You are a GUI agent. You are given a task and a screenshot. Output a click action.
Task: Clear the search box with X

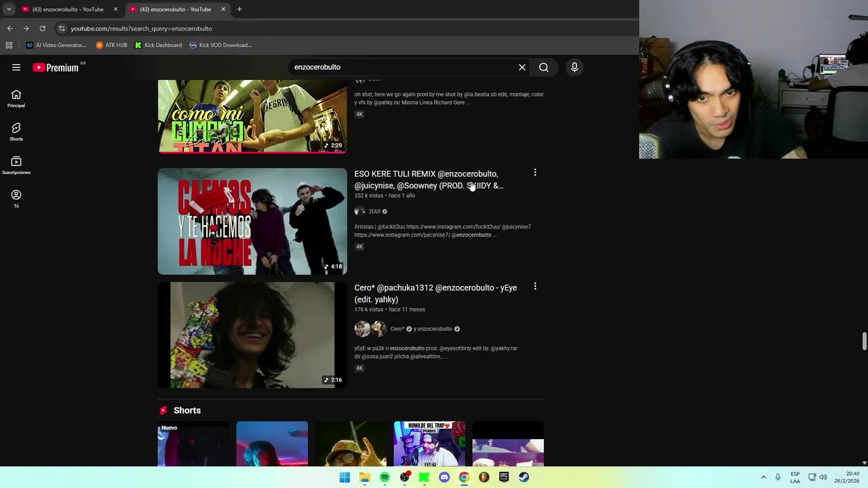[x=522, y=67]
